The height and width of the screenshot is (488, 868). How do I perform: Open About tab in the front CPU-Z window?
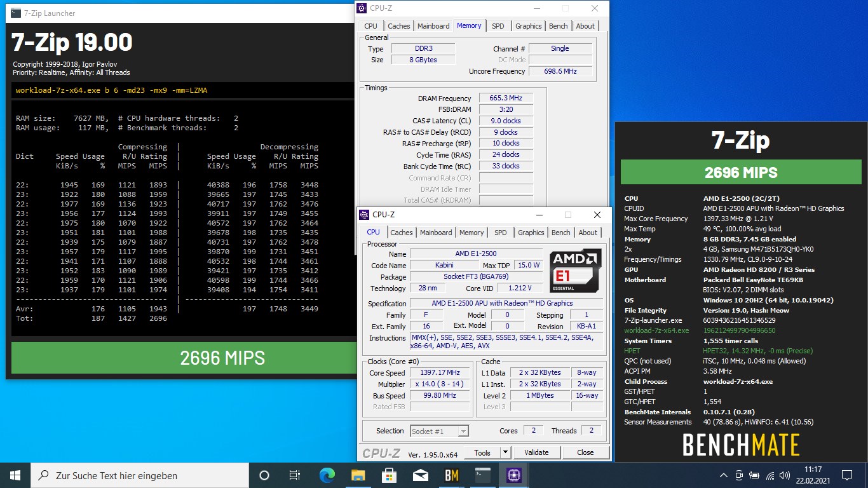coord(588,233)
